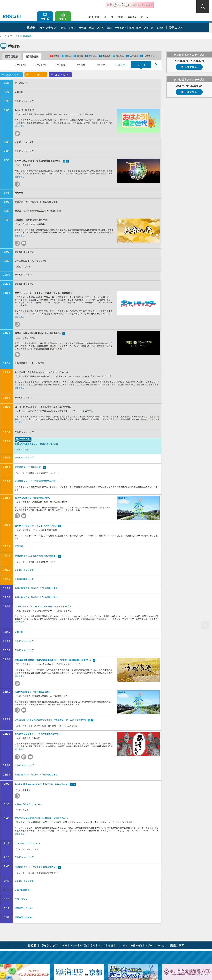Select the 12/6 (土) date tab
The width and height of the screenshot is (212, 980).
coord(121,65)
